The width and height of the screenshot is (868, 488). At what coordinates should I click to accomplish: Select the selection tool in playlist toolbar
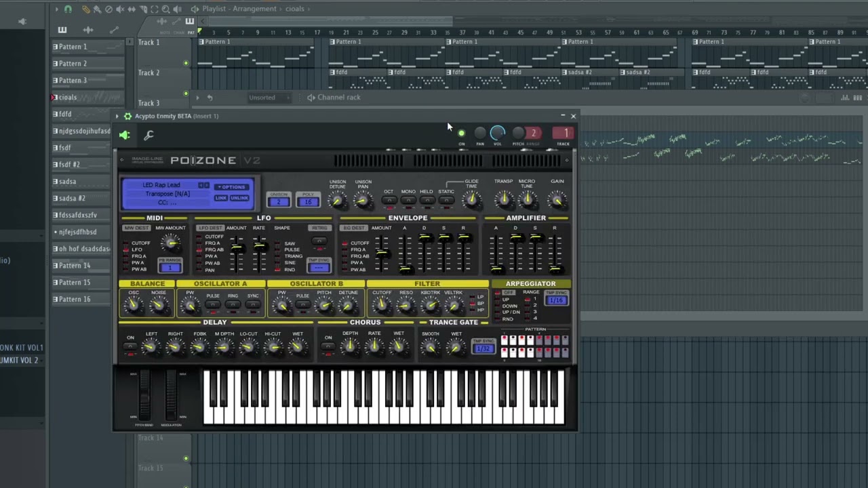pyautogui.click(x=155, y=9)
